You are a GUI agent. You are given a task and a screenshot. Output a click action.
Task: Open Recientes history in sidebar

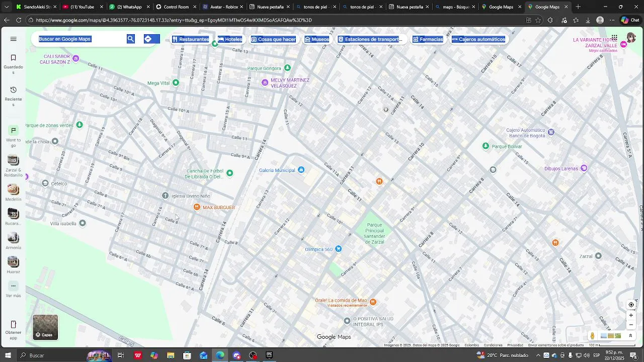pos(14,96)
